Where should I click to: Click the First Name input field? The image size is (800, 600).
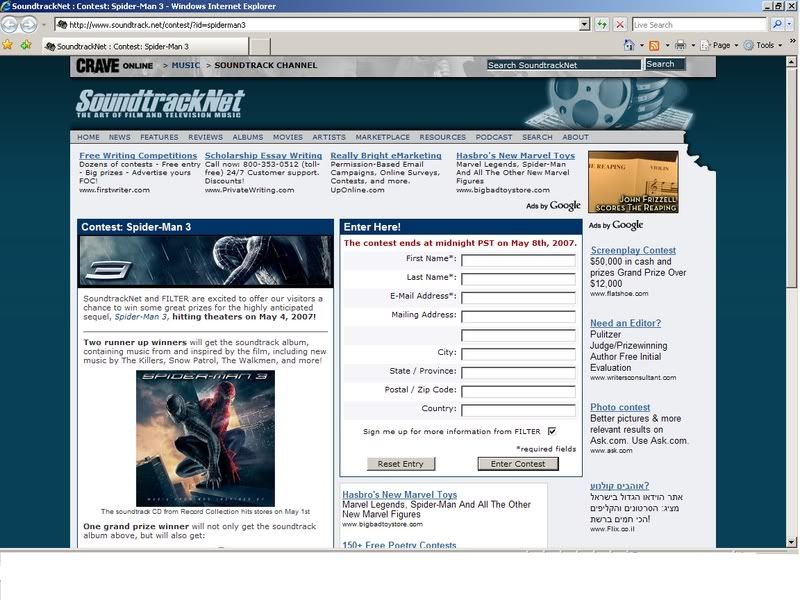tap(518, 261)
